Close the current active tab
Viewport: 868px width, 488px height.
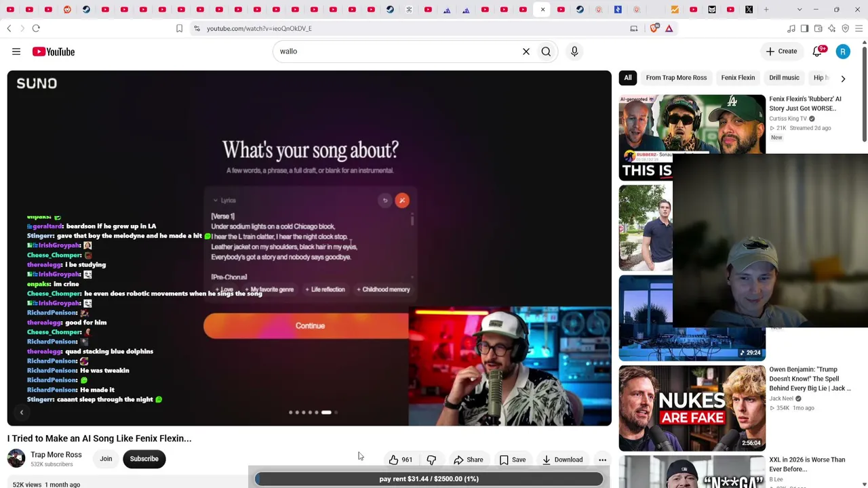tap(542, 9)
